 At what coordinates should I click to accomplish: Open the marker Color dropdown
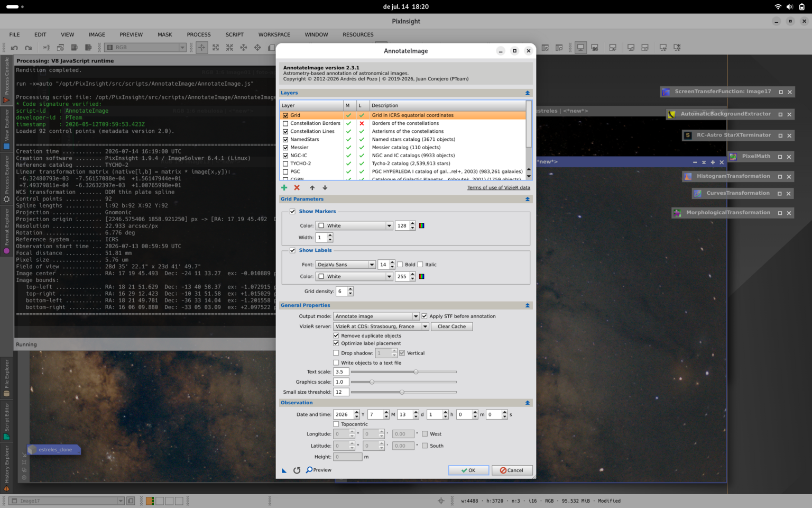pyautogui.click(x=354, y=225)
